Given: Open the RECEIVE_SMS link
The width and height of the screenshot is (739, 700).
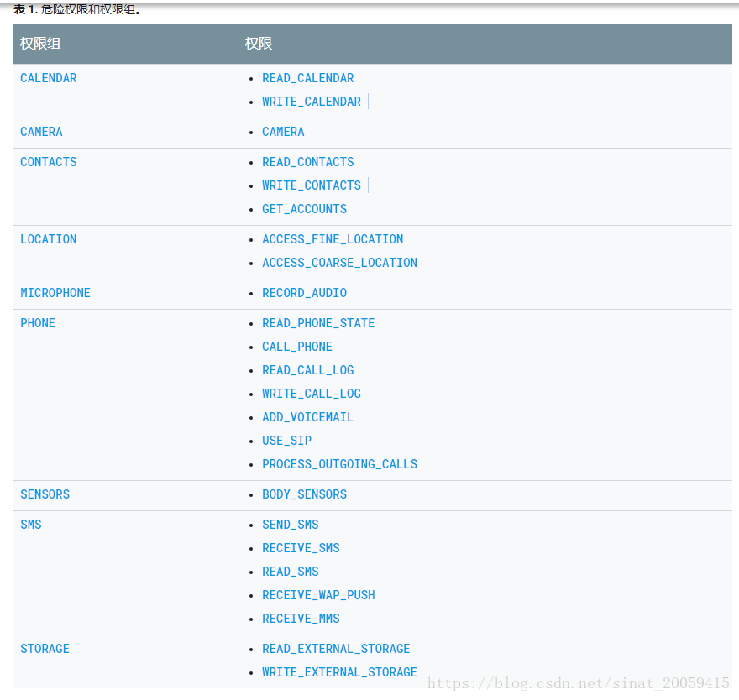Looking at the screenshot, I should tap(301, 548).
